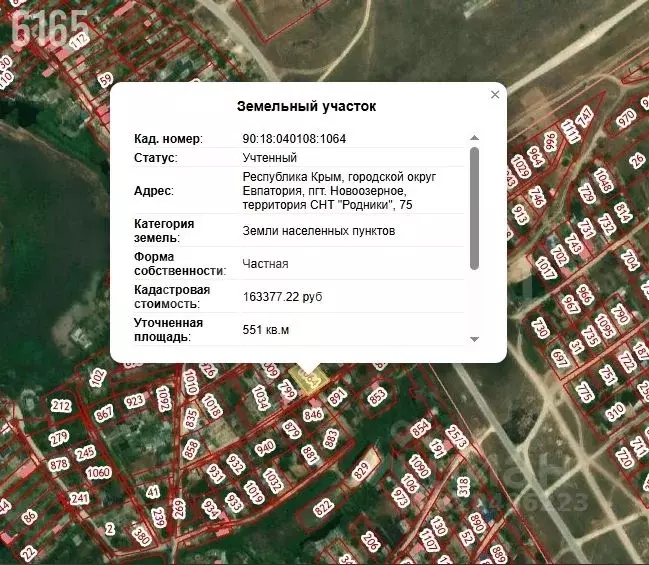Select parcel 1060 on the map
The width and height of the screenshot is (649, 565).
pos(99,473)
